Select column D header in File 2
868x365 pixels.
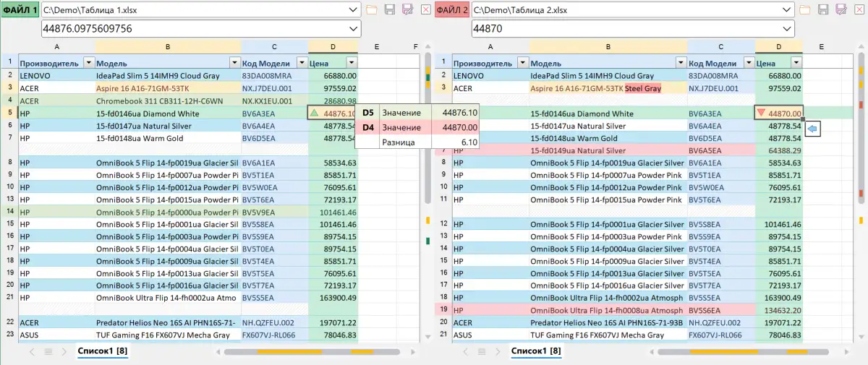pyautogui.click(x=779, y=46)
